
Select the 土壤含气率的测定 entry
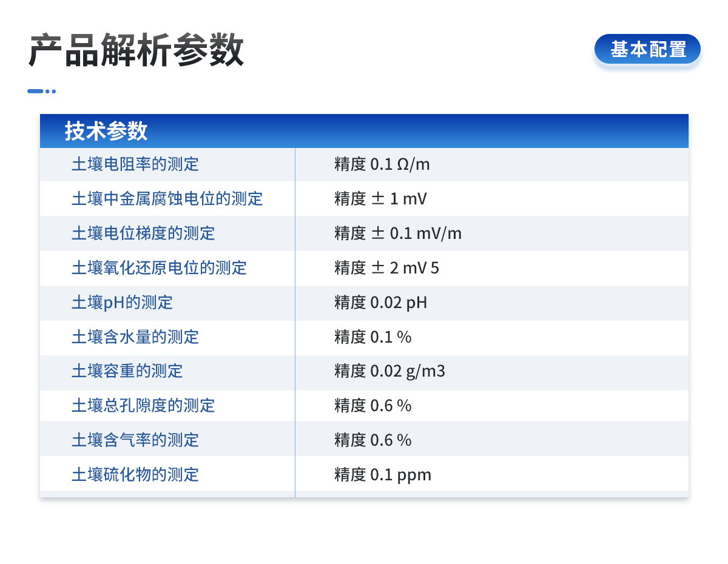[135, 440]
